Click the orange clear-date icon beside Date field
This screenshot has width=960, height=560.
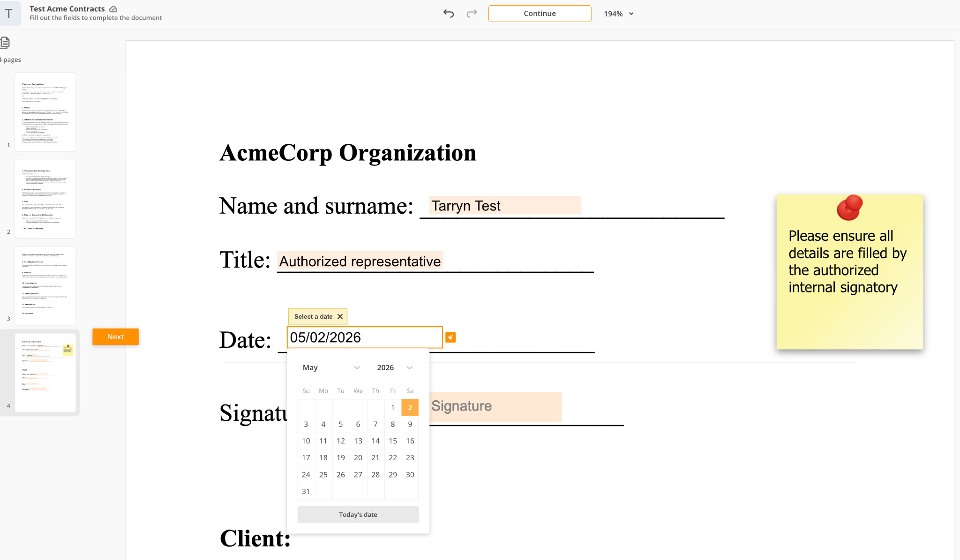click(450, 337)
